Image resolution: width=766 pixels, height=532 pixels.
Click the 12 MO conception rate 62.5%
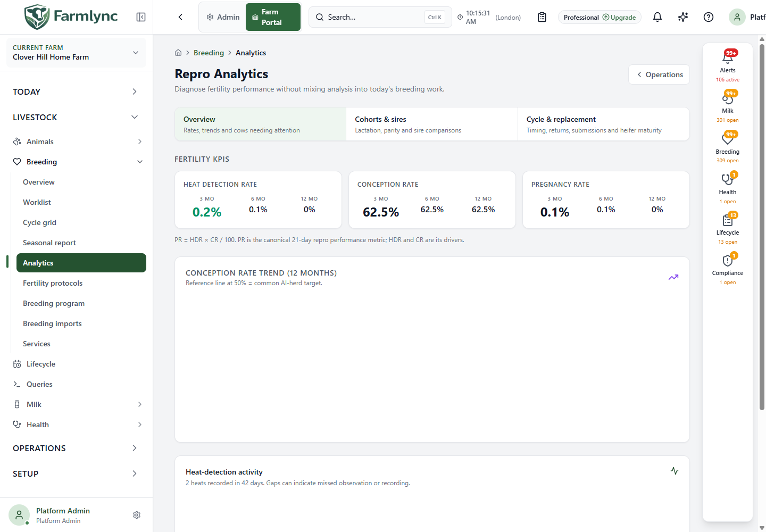pyautogui.click(x=483, y=210)
